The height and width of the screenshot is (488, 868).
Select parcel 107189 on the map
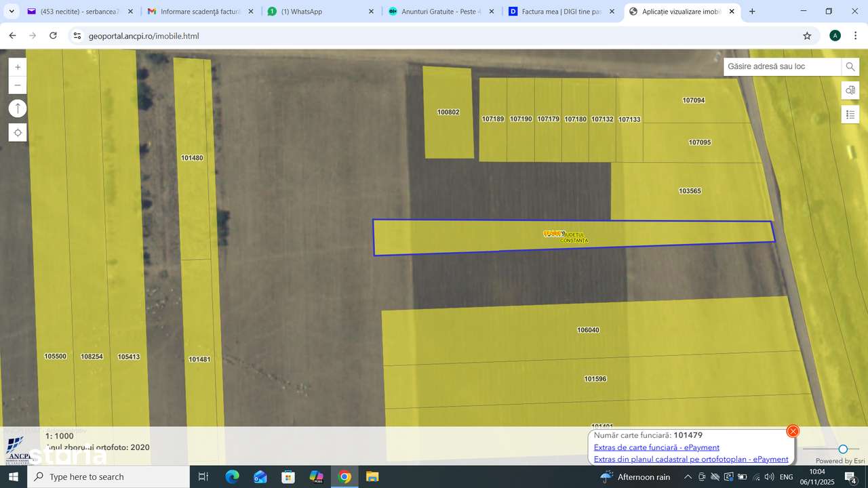pyautogui.click(x=493, y=119)
